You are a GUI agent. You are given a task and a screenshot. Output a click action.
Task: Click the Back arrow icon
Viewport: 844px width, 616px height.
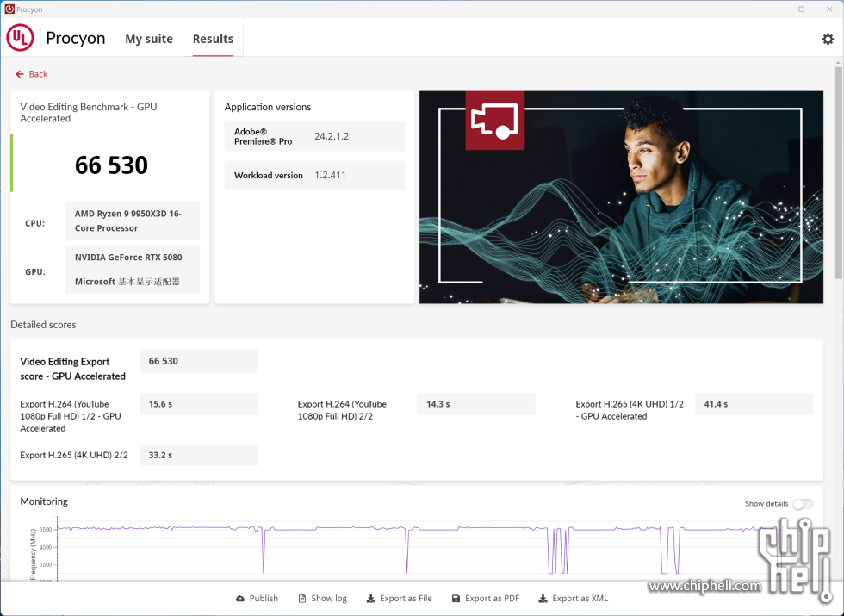tap(19, 74)
